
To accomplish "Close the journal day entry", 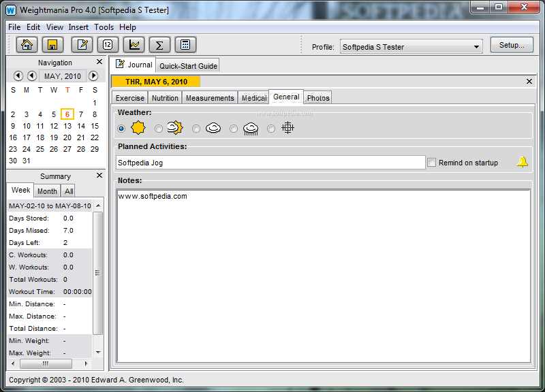I will (x=529, y=81).
